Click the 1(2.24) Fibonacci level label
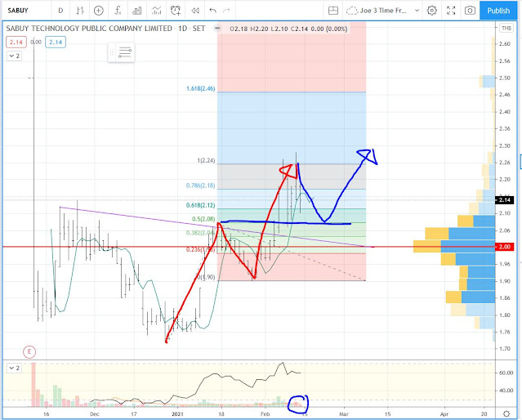 pos(206,160)
